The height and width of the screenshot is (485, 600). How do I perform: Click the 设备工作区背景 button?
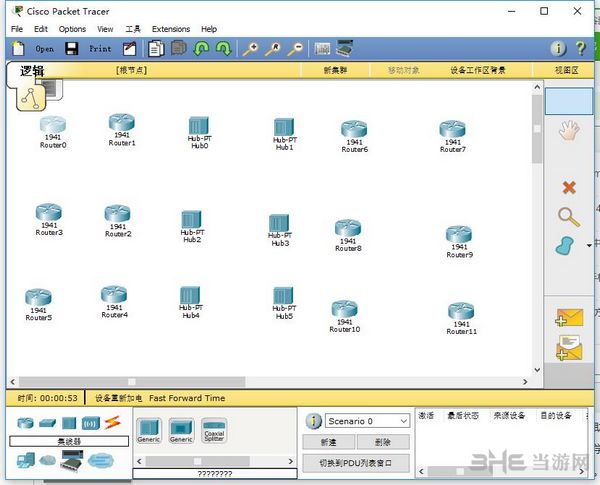pos(478,70)
